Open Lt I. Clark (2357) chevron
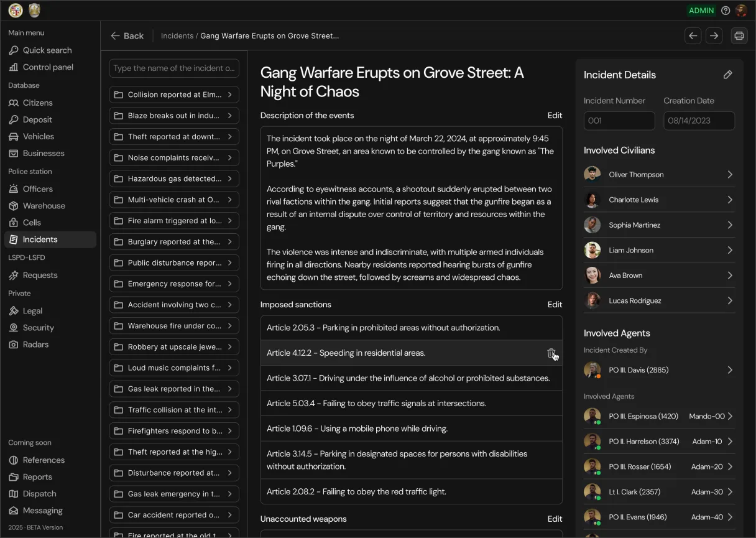The width and height of the screenshot is (756, 538). pyautogui.click(x=730, y=492)
